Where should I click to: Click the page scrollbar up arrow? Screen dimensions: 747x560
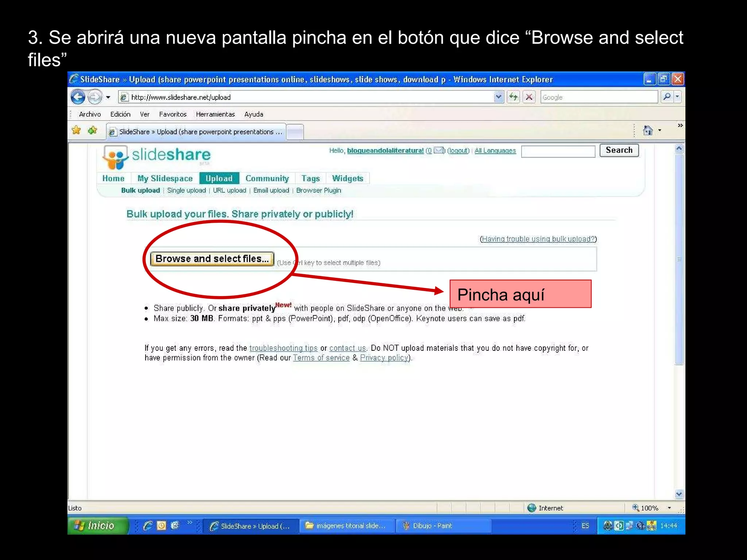(679, 149)
